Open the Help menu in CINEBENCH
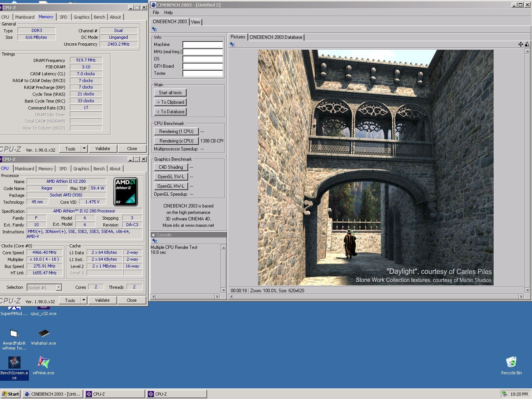This screenshot has height=399, width=532. (168, 13)
